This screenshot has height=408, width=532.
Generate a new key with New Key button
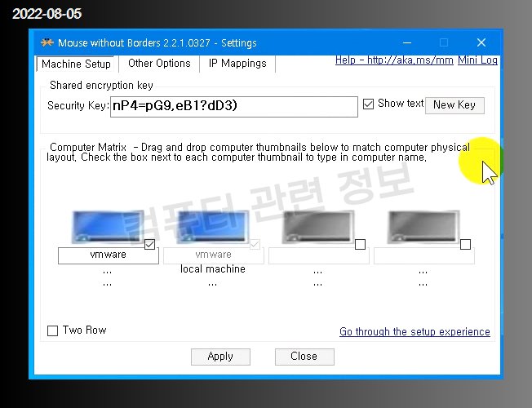454,105
